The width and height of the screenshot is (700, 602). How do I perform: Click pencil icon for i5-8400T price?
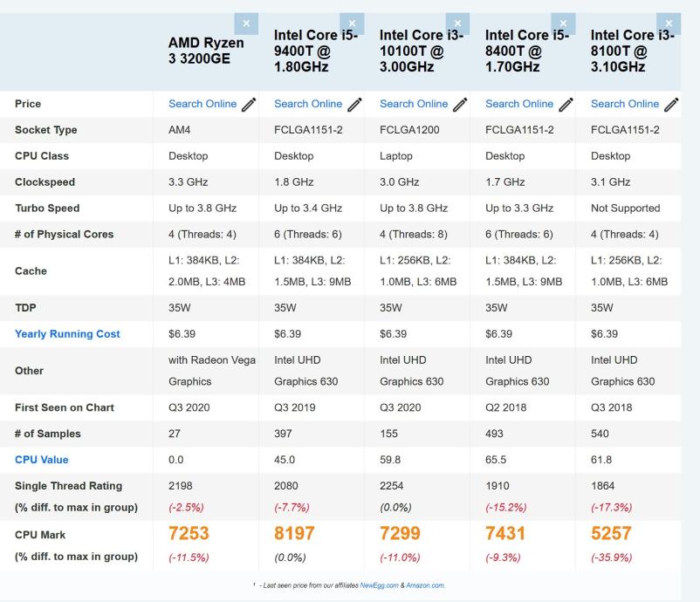click(x=566, y=105)
